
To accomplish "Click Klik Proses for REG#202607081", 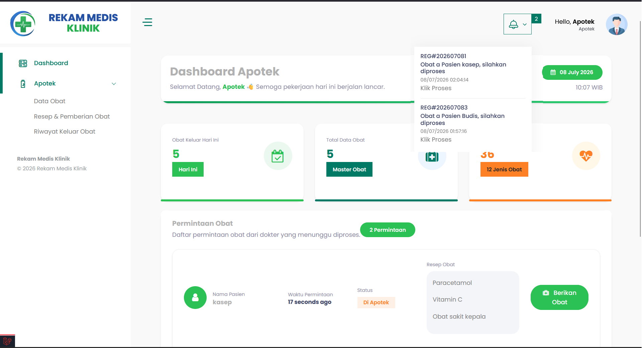I will pyautogui.click(x=436, y=88).
